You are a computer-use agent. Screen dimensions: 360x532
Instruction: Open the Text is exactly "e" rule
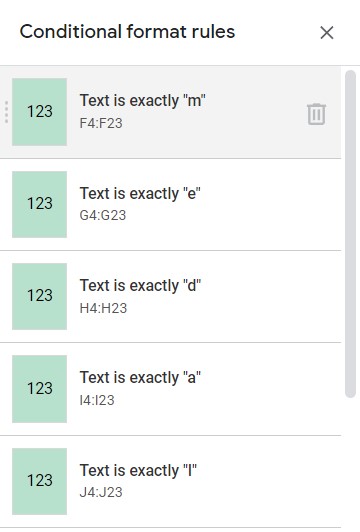(x=170, y=205)
